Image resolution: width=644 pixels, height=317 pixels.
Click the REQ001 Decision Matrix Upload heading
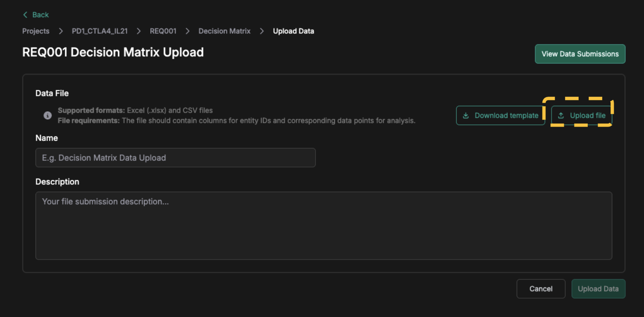[x=113, y=52]
